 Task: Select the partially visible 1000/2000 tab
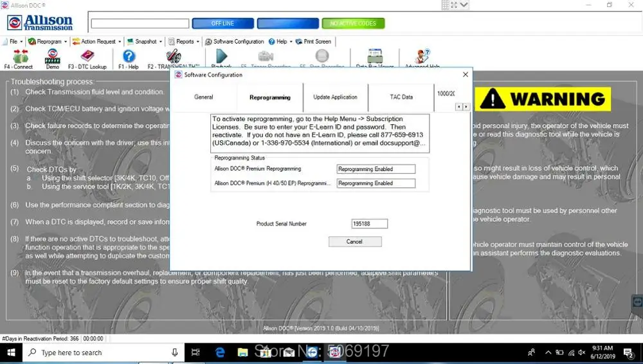(x=446, y=93)
